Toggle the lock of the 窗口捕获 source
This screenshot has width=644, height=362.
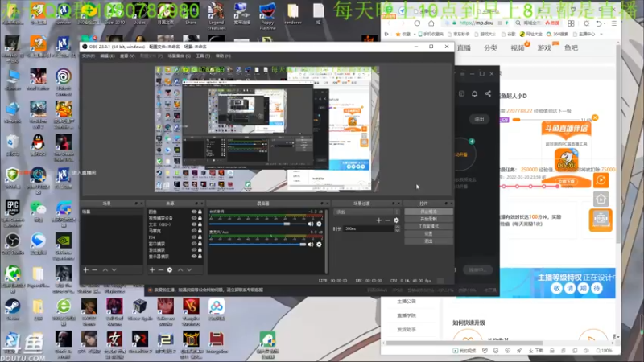[200, 244]
